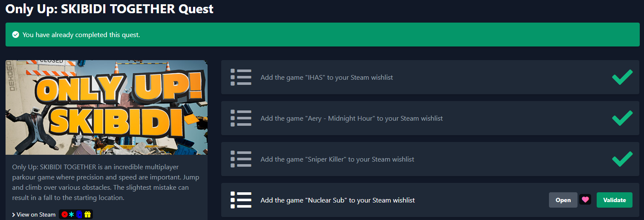Open the Nuclear Sub Steam page button
Image resolution: width=644 pixels, height=220 pixels.
(x=563, y=200)
